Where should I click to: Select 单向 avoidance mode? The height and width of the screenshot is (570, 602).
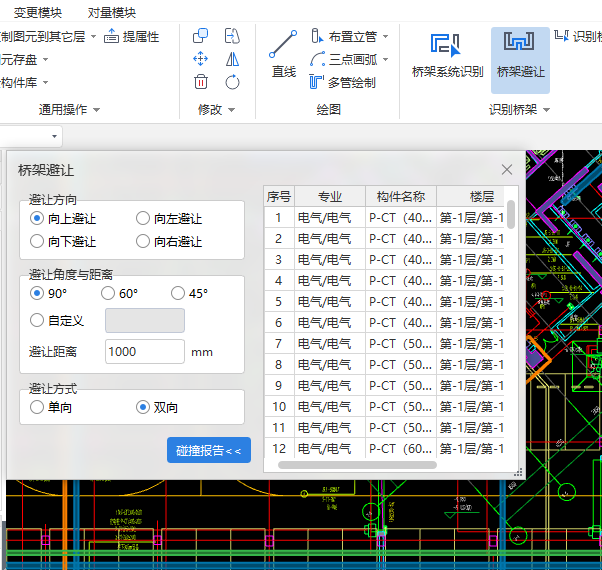37,407
